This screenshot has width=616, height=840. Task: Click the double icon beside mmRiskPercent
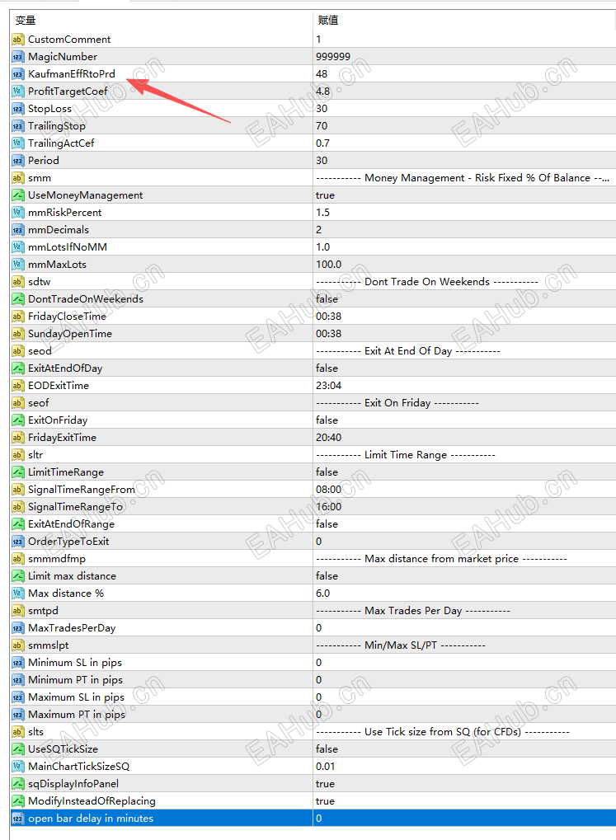tap(17, 213)
